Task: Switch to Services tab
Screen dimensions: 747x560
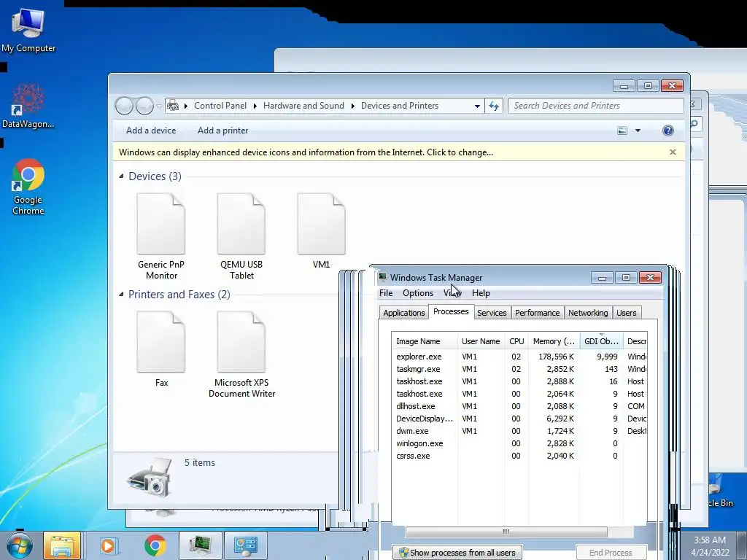Action: click(492, 313)
